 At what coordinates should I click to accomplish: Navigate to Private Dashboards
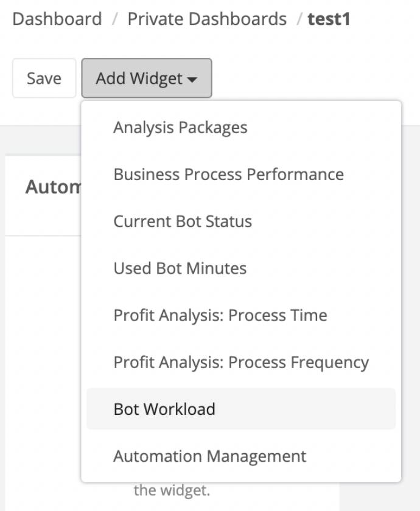(x=207, y=19)
